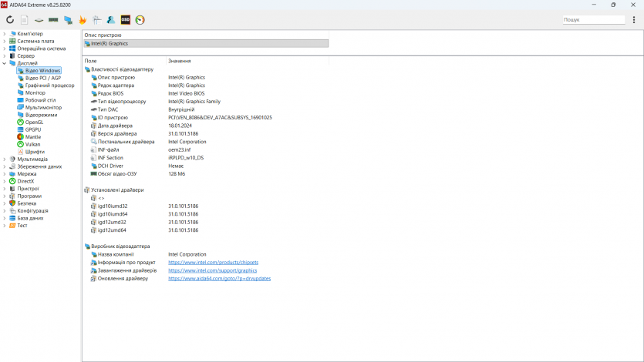The image size is (644, 362).
Task: Click the Пошук search field
Action: (x=594, y=20)
